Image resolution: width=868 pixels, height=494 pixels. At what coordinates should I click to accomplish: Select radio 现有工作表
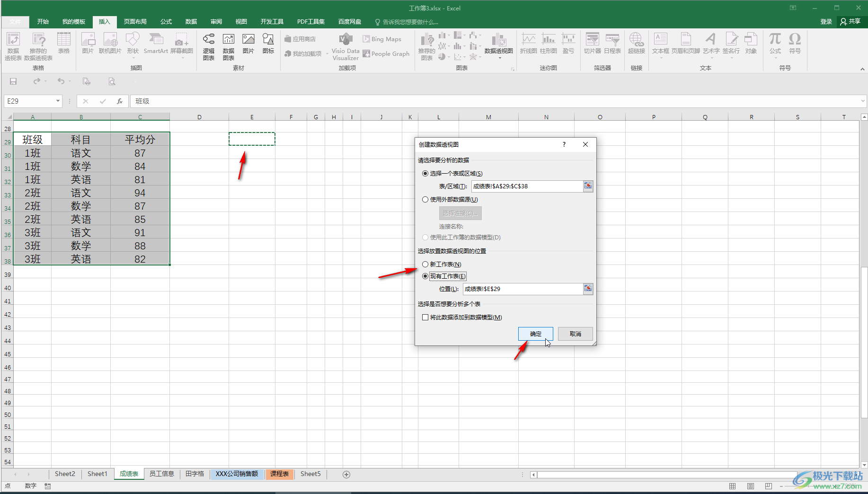point(425,276)
